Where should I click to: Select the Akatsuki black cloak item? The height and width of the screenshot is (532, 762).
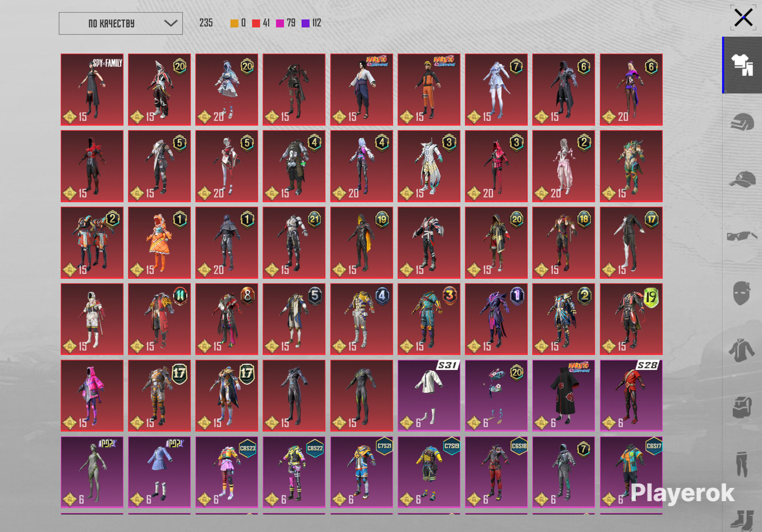tap(564, 395)
